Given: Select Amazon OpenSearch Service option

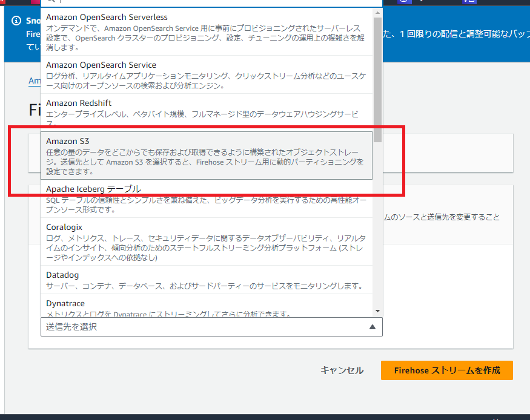Looking at the screenshot, I should pyautogui.click(x=207, y=74).
